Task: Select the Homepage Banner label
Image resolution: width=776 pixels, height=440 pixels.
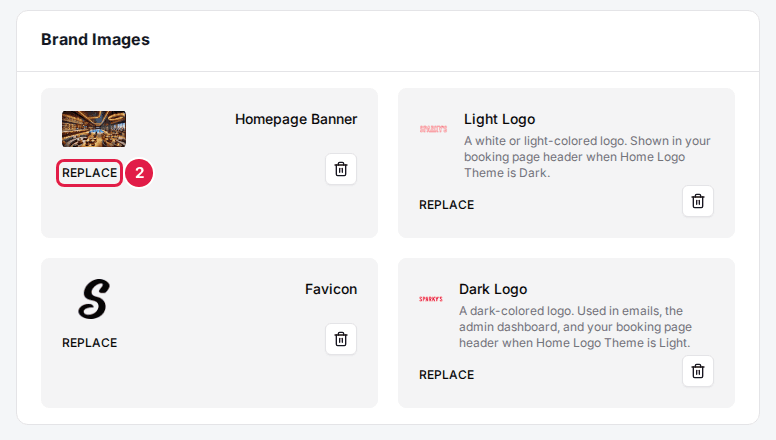Action: tap(296, 119)
